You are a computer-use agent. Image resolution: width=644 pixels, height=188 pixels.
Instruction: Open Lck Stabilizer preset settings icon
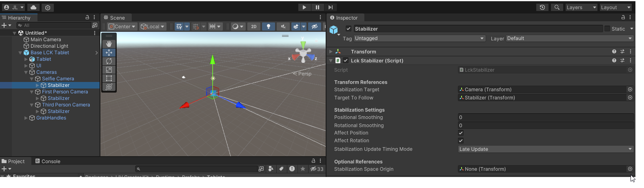click(622, 60)
